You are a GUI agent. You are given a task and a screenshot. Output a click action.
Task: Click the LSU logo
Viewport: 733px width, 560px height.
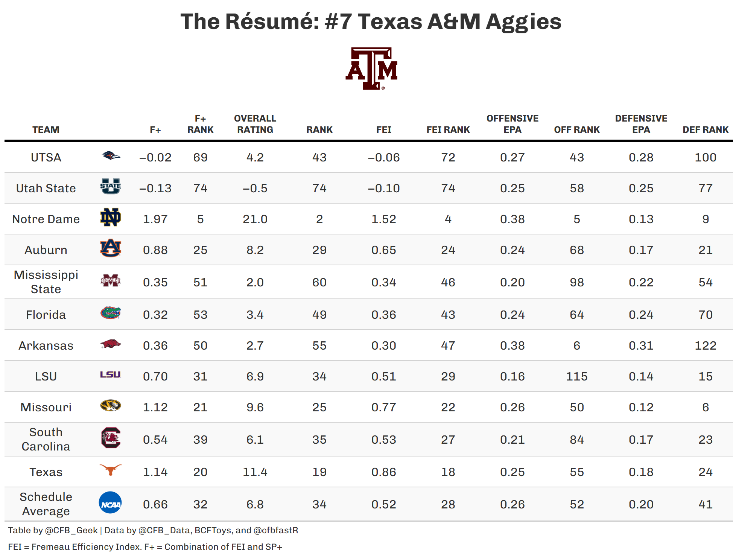tap(110, 374)
